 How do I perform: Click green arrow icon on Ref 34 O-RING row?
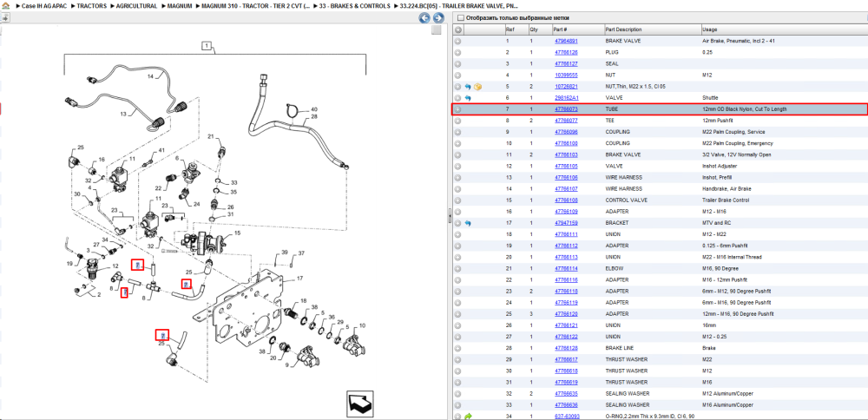tap(468, 417)
